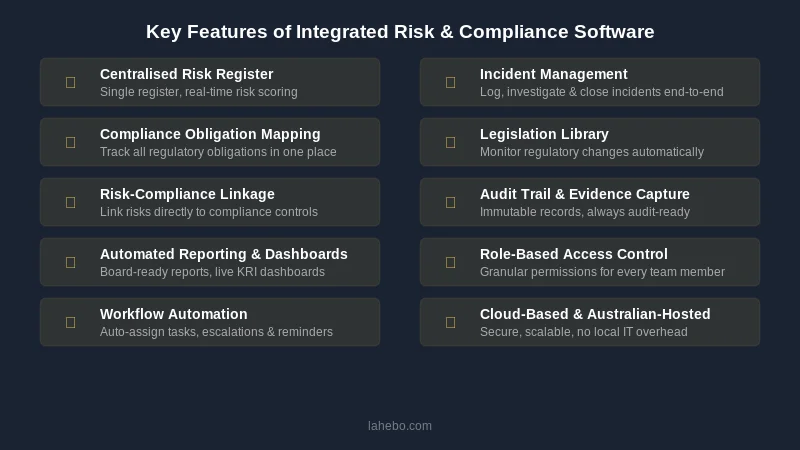Select the Risk-Compliance Linkage heading
The width and height of the screenshot is (800, 450).
tap(187, 194)
